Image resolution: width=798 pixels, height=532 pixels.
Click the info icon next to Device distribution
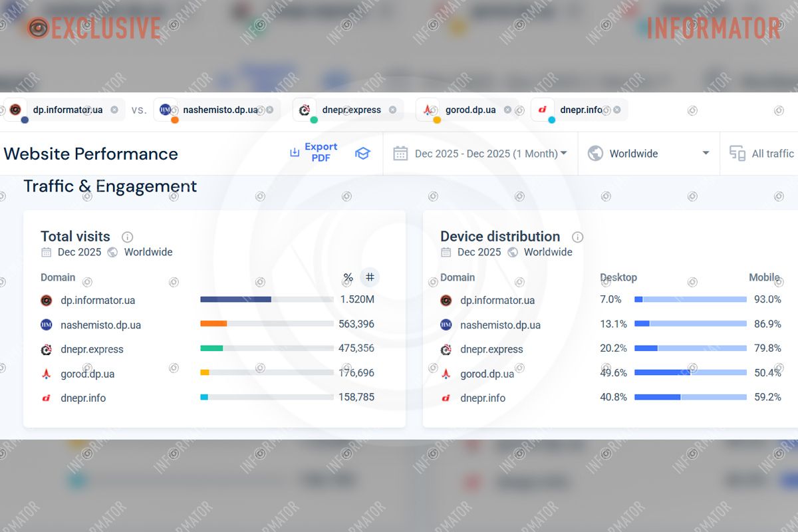click(x=578, y=237)
